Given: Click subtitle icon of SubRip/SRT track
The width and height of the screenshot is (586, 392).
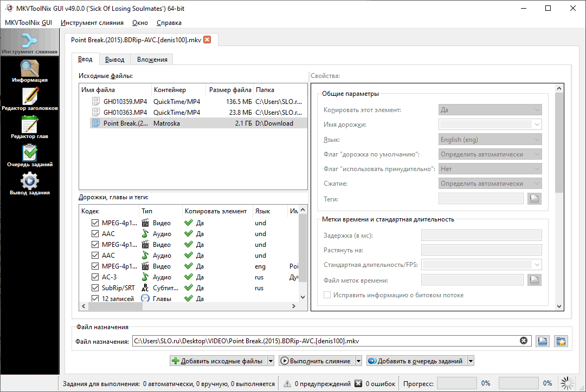Looking at the screenshot, I should tap(145, 288).
